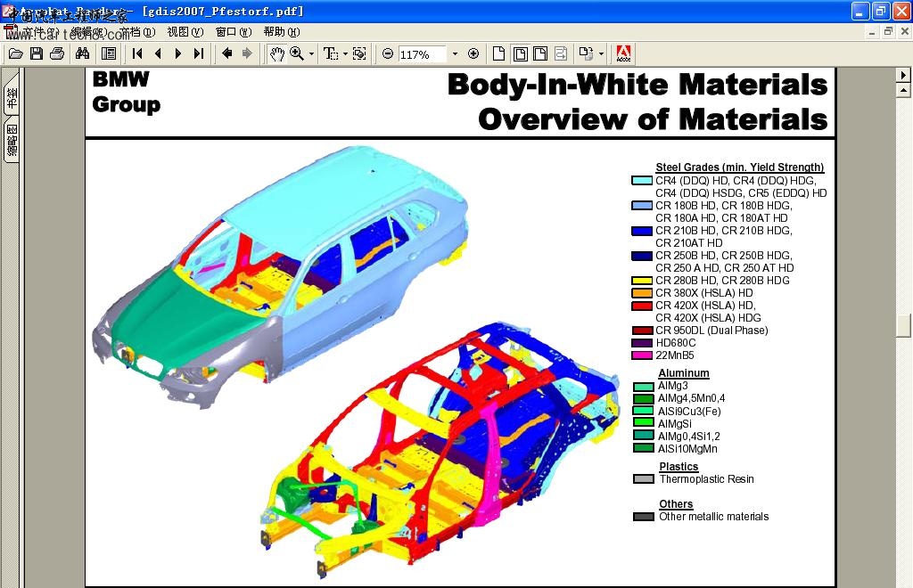This screenshot has width=913, height=588.
Task: Click the orange CR 380X legend swatch
Action: point(642,293)
